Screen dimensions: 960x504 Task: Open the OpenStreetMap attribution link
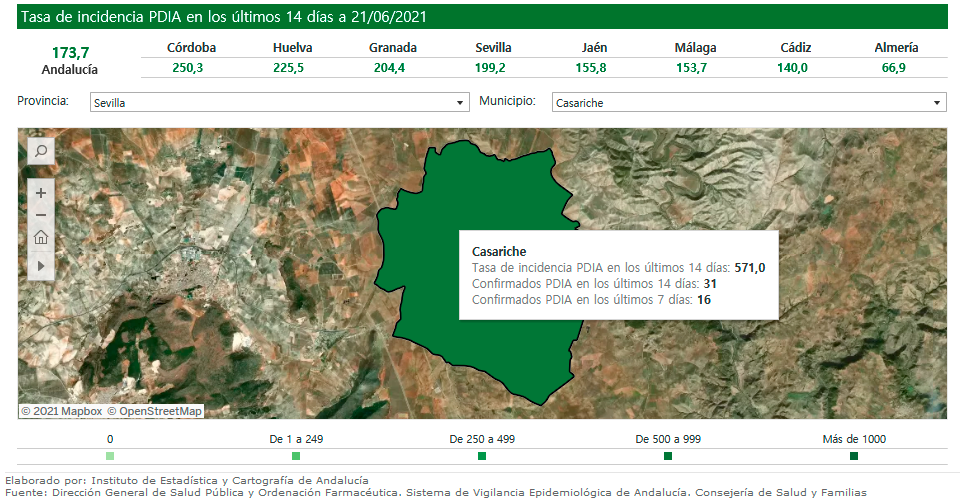pyautogui.click(x=155, y=411)
